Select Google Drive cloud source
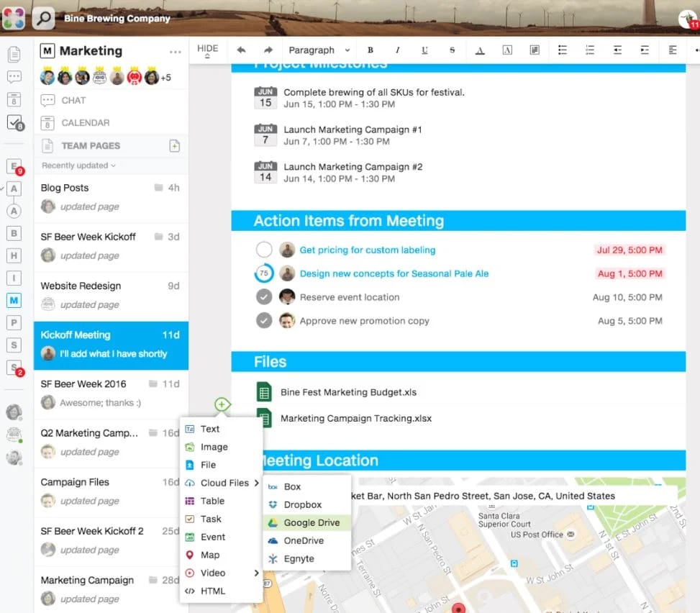Viewport: 700px width, 613px height. click(x=307, y=522)
